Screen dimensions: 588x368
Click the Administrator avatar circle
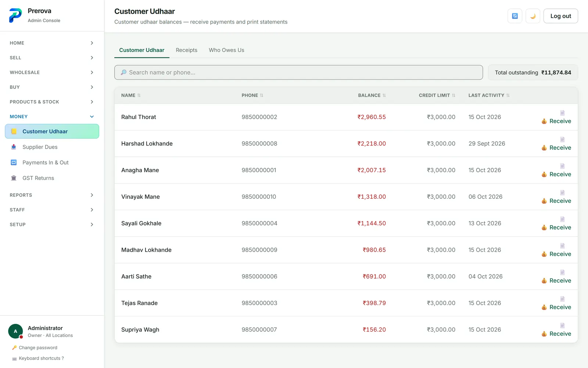point(15,331)
